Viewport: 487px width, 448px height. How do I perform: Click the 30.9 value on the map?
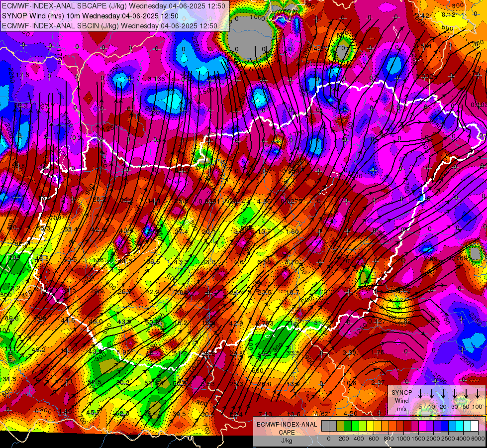[208, 414]
